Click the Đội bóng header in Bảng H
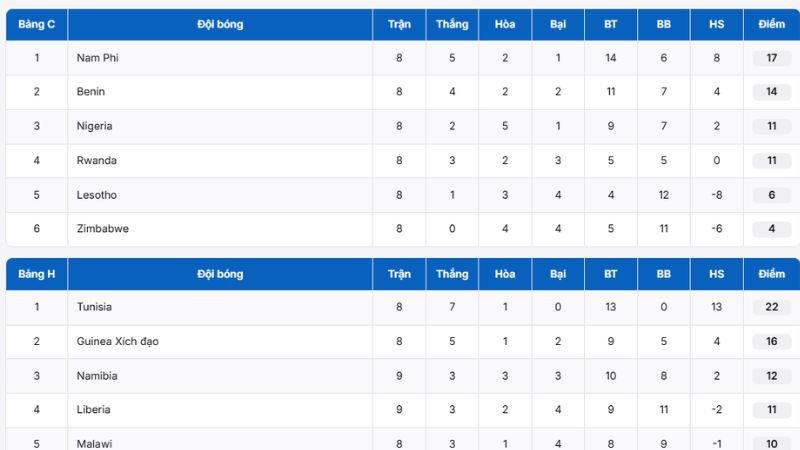Screen dimensions: 800x450 click(220, 274)
